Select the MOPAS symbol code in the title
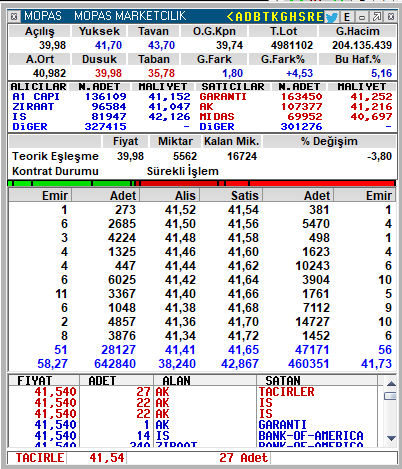Image resolution: width=402 pixels, height=469 pixels. click(x=43, y=16)
